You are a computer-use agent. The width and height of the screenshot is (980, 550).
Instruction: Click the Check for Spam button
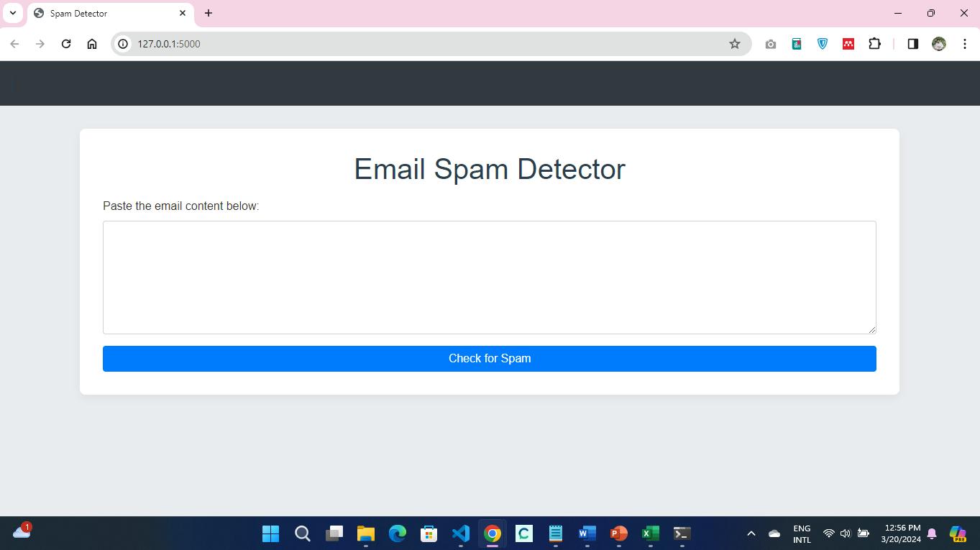[x=489, y=359]
